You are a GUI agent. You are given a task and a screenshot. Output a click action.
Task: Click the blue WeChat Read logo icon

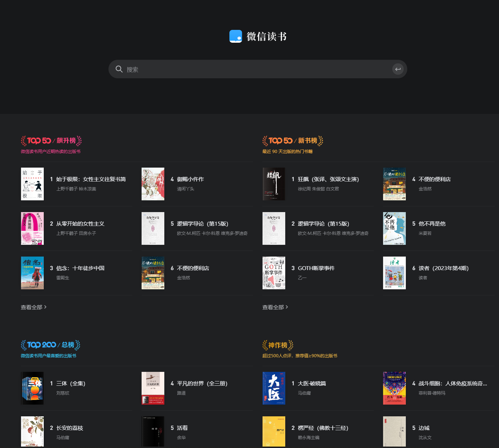coord(236,36)
